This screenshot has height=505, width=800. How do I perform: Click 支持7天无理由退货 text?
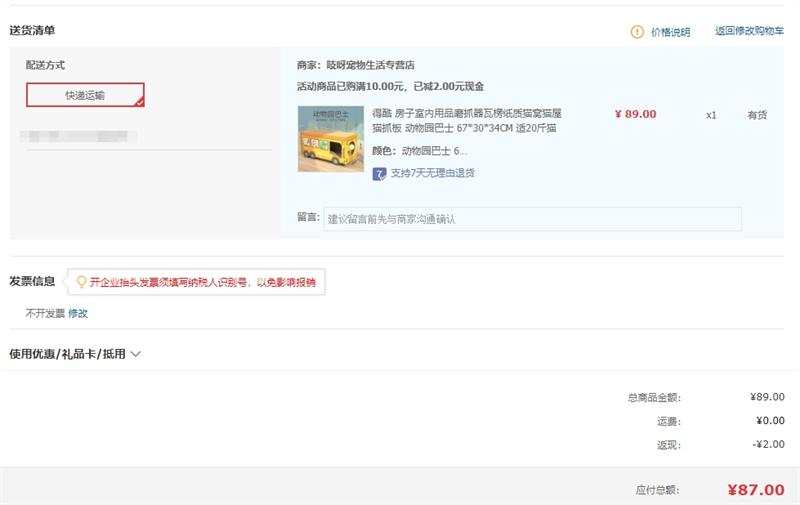pyautogui.click(x=433, y=173)
